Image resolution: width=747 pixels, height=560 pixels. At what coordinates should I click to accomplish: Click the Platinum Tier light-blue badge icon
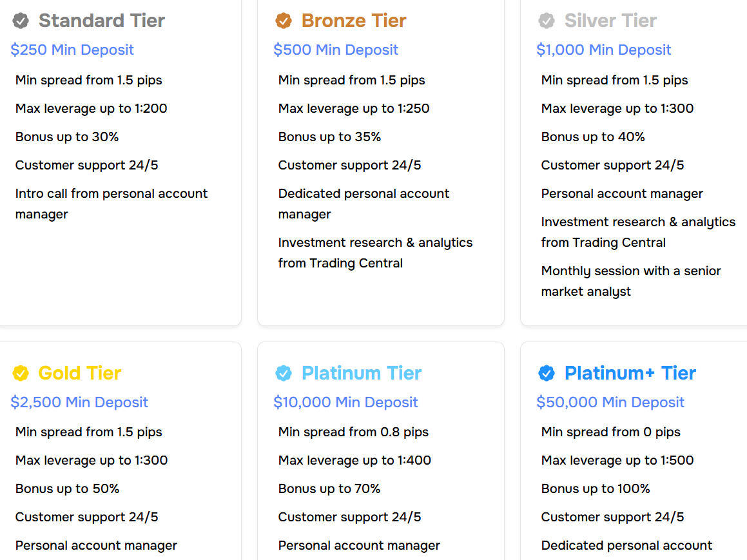pyautogui.click(x=284, y=373)
